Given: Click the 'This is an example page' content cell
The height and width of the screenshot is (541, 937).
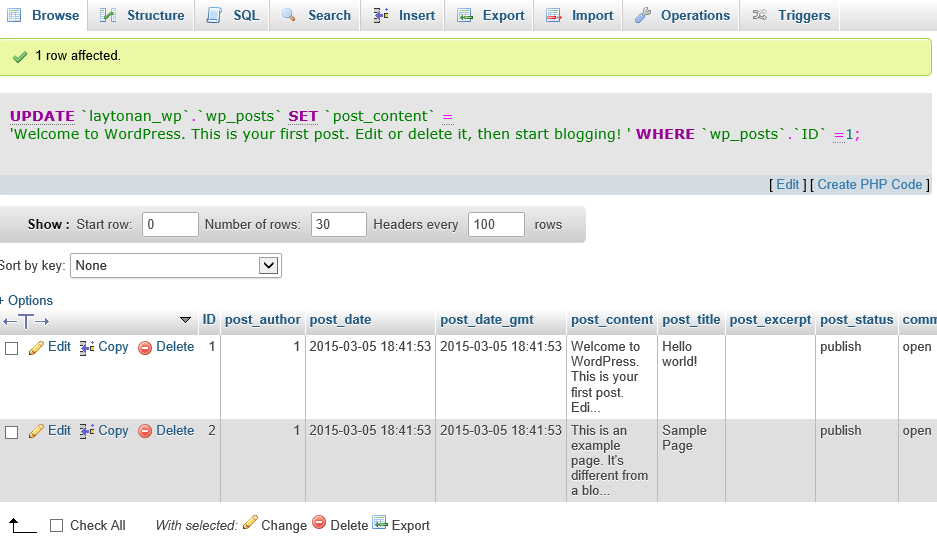Looking at the screenshot, I should click(610, 460).
